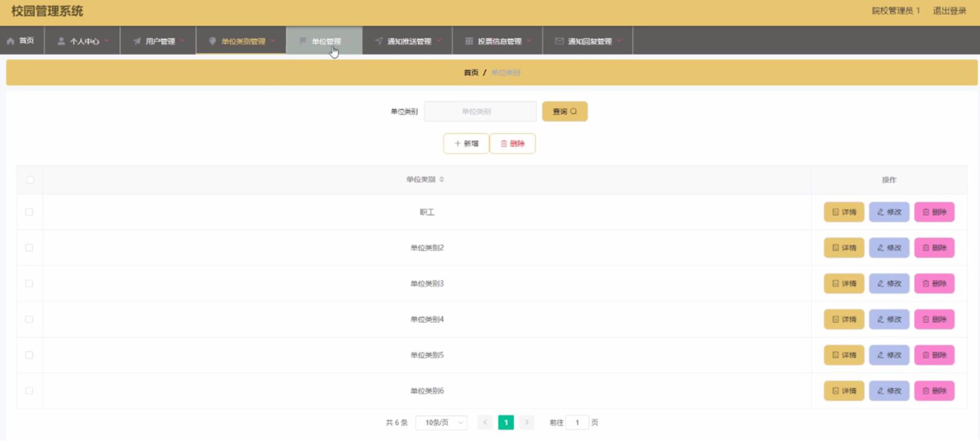Click the location pin icon beside 单位类别管理
The height and width of the screenshot is (441, 980).
click(x=212, y=41)
